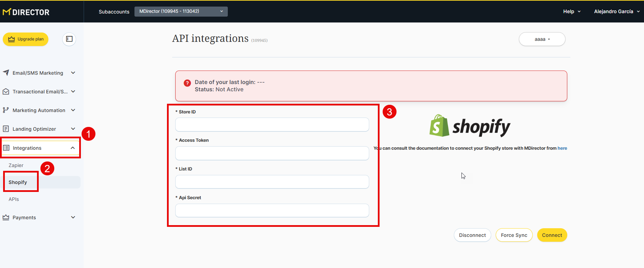Click the MDirector logo
644x268 pixels.
(26, 12)
